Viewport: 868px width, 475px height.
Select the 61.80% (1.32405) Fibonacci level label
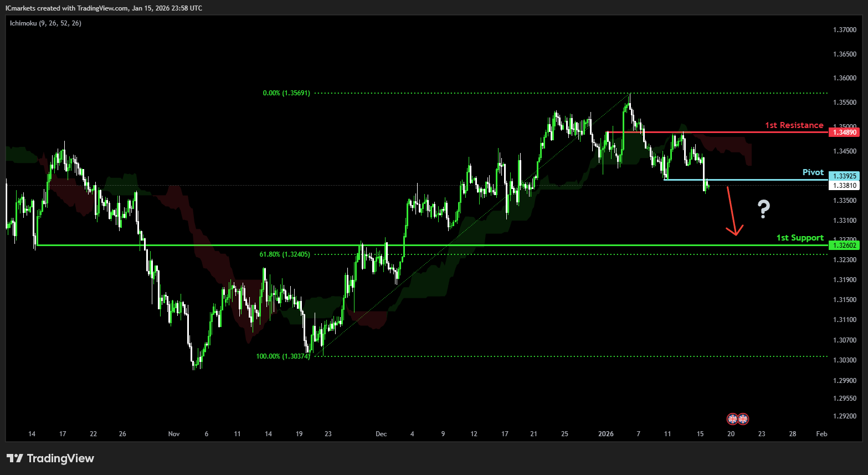coord(285,254)
